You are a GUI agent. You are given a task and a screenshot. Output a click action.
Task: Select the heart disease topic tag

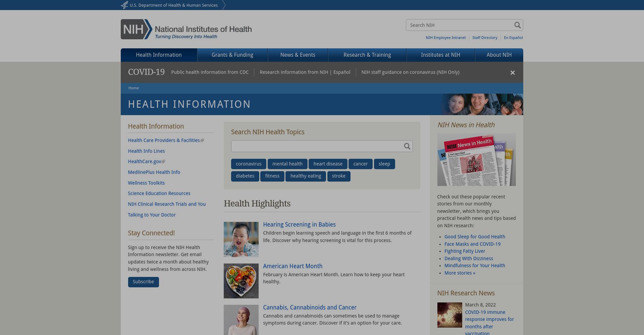click(328, 164)
